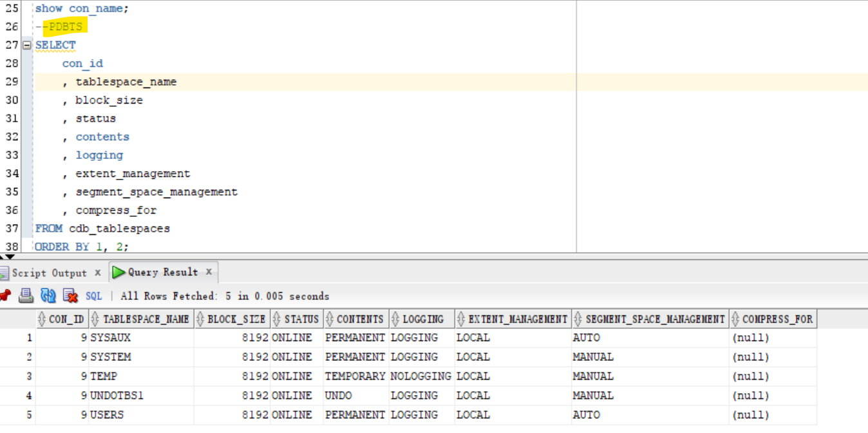Click ONLINE status in the UNDOTBS1 row
The image size is (868, 433).
[x=296, y=396]
